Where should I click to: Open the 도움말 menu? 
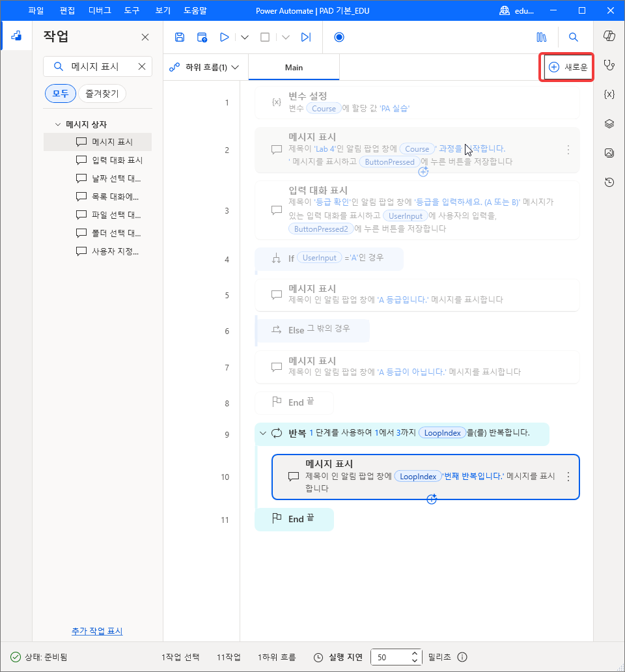click(x=195, y=10)
